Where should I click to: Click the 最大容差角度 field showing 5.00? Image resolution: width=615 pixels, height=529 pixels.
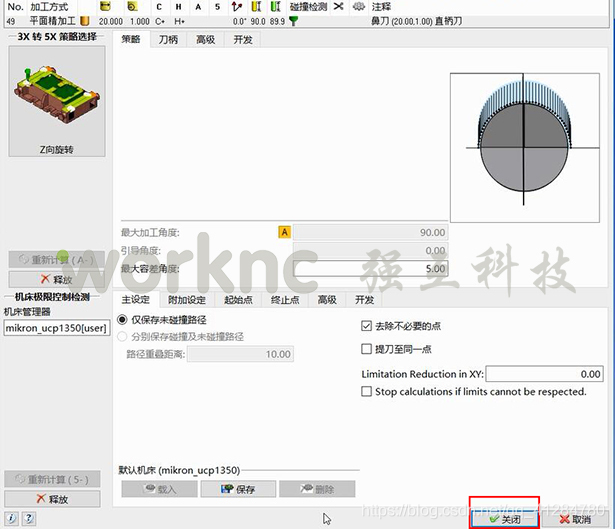click(371, 269)
